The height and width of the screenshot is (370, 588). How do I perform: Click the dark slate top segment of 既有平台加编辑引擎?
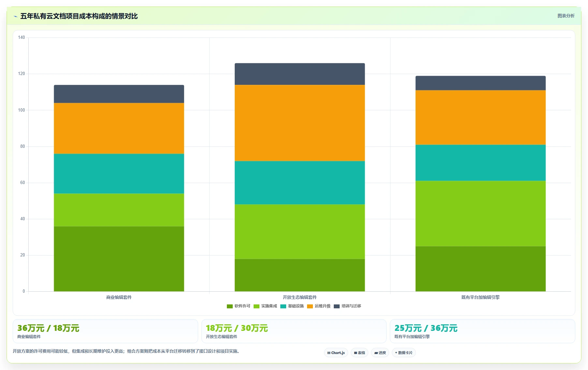pos(481,83)
